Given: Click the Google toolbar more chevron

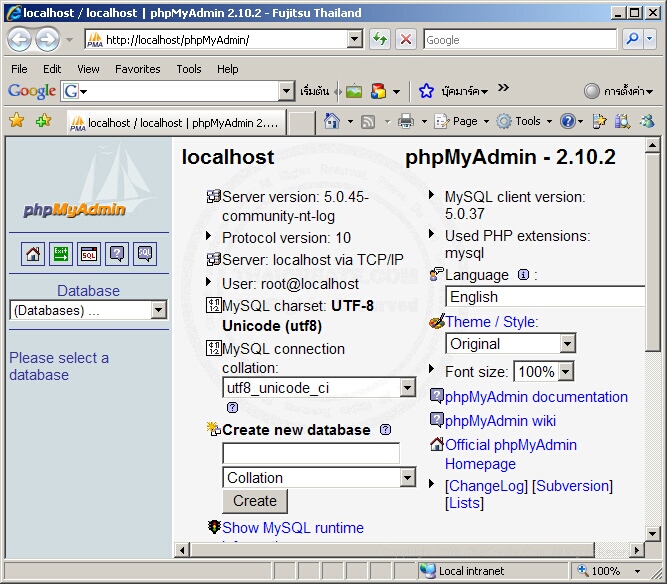Looking at the screenshot, I should tap(503, 88).
